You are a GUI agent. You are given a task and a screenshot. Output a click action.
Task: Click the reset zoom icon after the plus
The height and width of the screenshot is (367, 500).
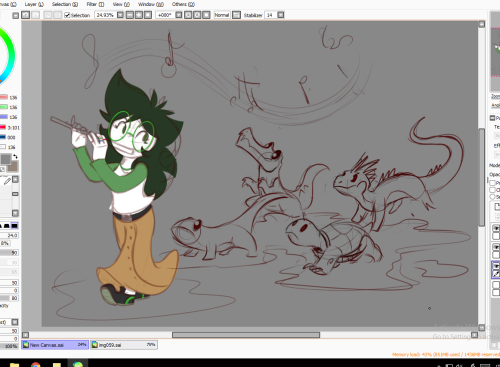coord(148,15)
